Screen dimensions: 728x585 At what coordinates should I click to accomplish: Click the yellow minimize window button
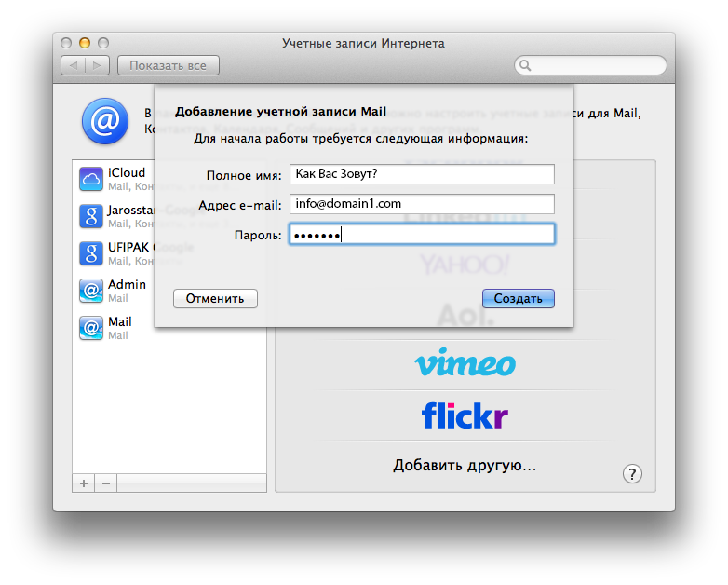(85, 43)
